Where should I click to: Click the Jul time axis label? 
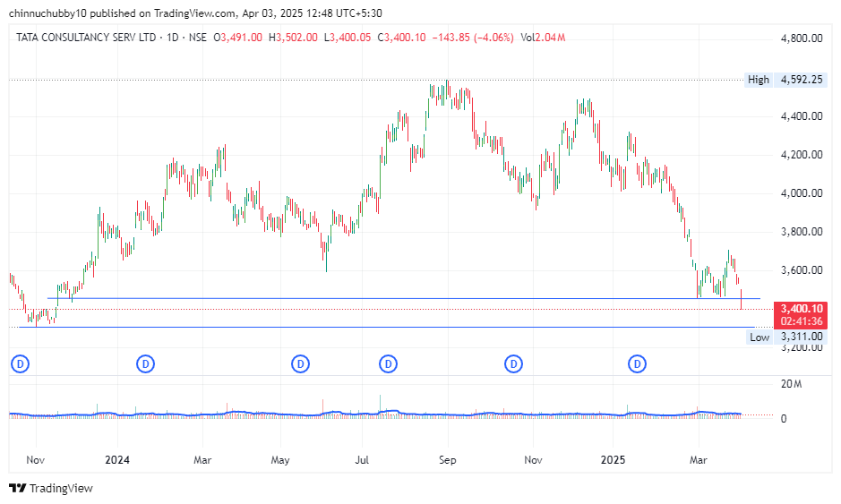[362, 460]
